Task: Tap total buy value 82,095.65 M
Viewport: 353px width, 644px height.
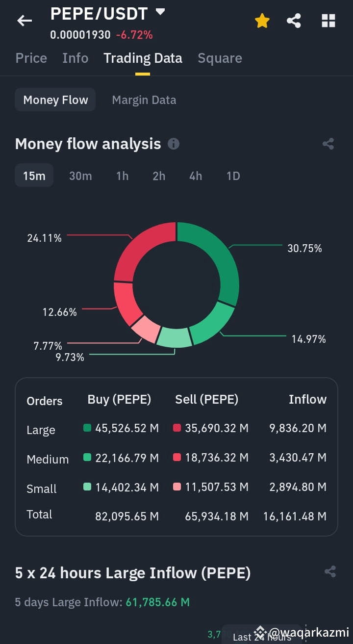Action: point(127,516)
